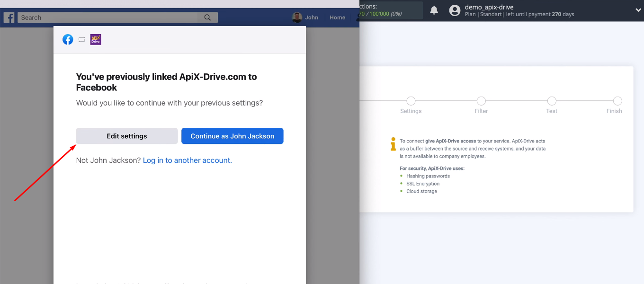Open the demo_apix-drive account name
This screenshot has height=284, width=644.
pyautogui.click(x=489, y=7)
